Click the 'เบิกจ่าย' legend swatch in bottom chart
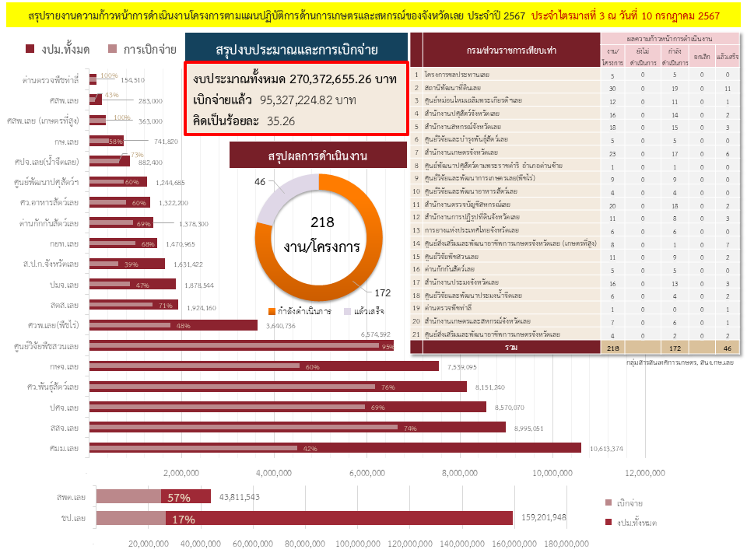The image size is (747, 560). pos(608,502)
